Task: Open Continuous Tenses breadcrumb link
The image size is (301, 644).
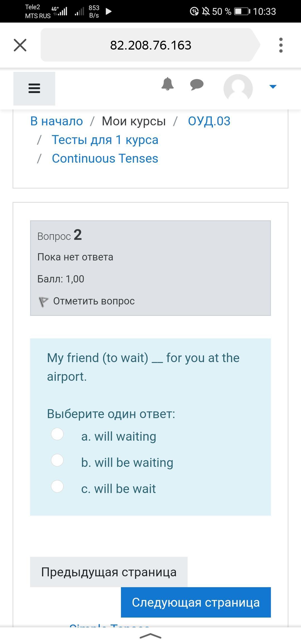Action: (105, 158)
